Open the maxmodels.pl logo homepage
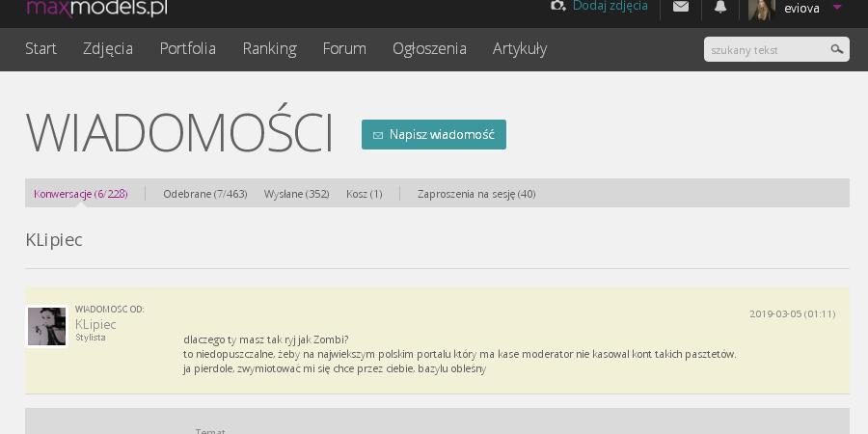This screenshot has height=434, width=868. 96,8
